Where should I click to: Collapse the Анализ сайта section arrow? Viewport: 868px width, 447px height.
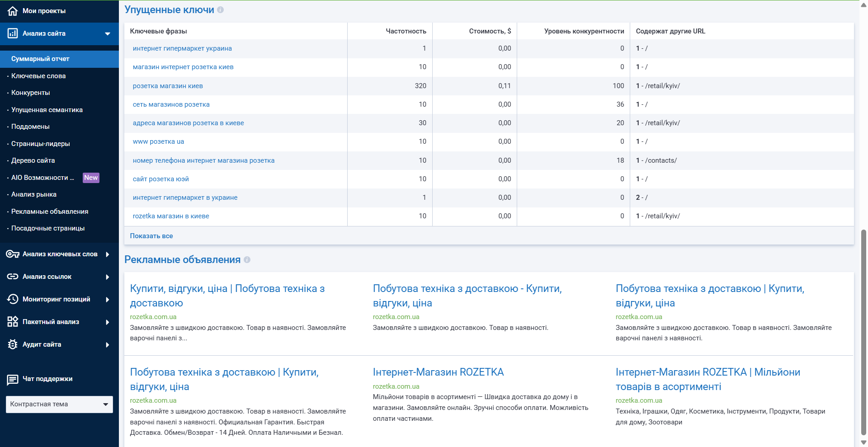coord(108,34)
